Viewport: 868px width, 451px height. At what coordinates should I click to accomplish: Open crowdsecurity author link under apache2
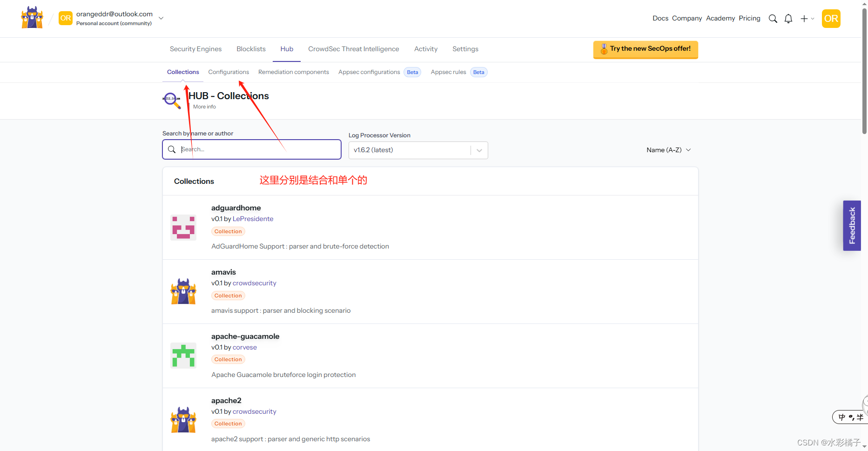pos(254,411)
